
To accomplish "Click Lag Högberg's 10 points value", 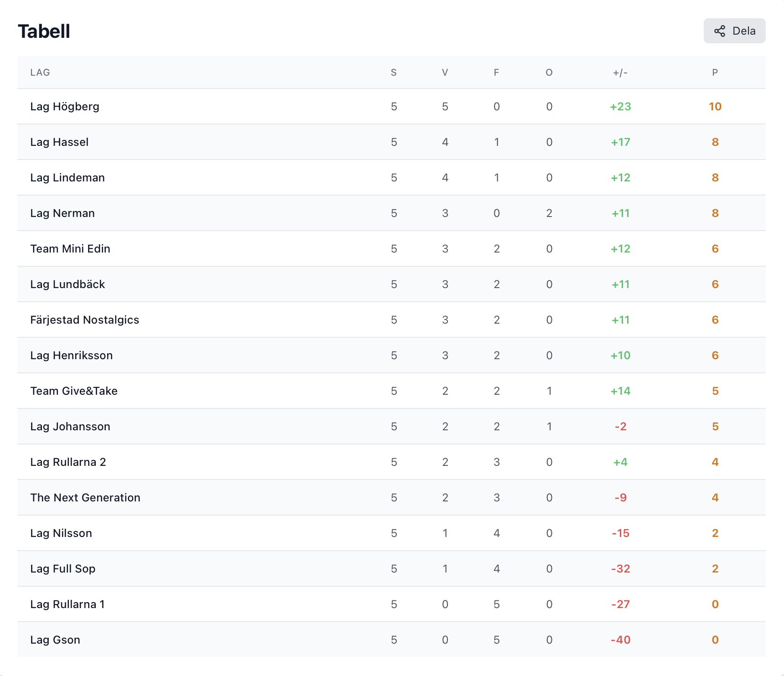I will 715,106.
